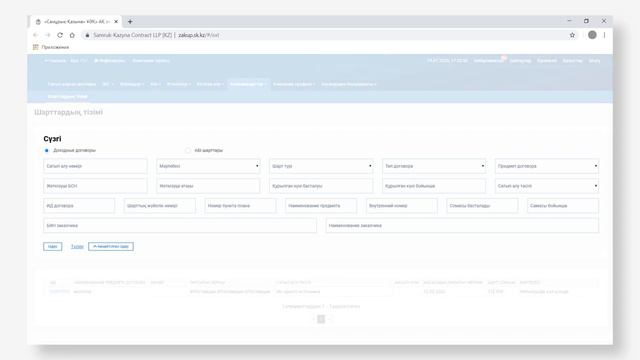Click the Жеткізуші БСН input field
Viewport: 640px width, 360px height.
pyautogui.click(x=95, y=186)
